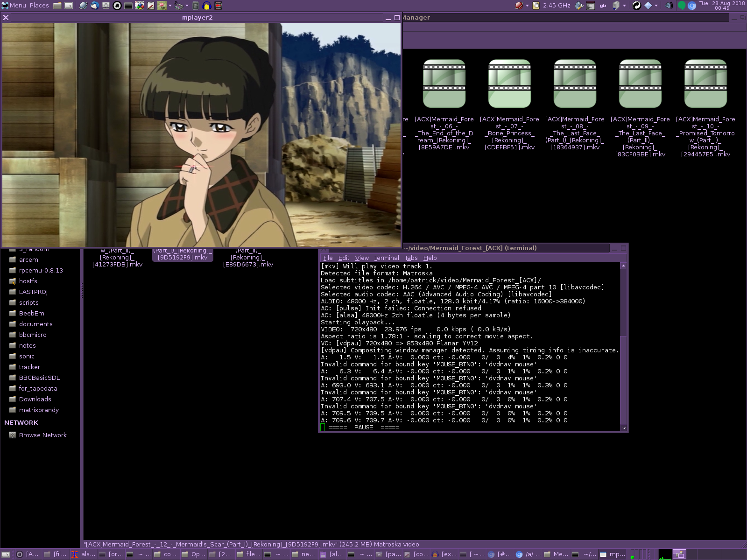The width and height of the screenshot is (747, 560).
Task: Click the 'gb' keyboard layout indicator
Action: 603,6
